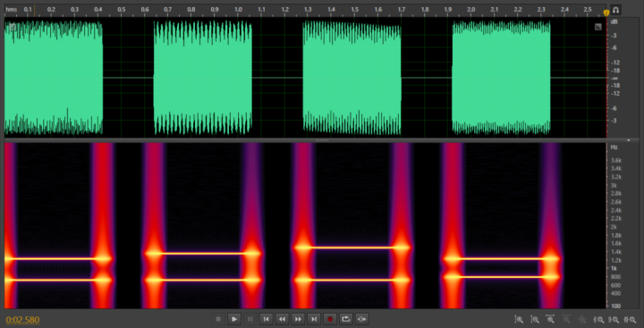
Task: Zoom out full on all axes
Action: coord(581,319)
